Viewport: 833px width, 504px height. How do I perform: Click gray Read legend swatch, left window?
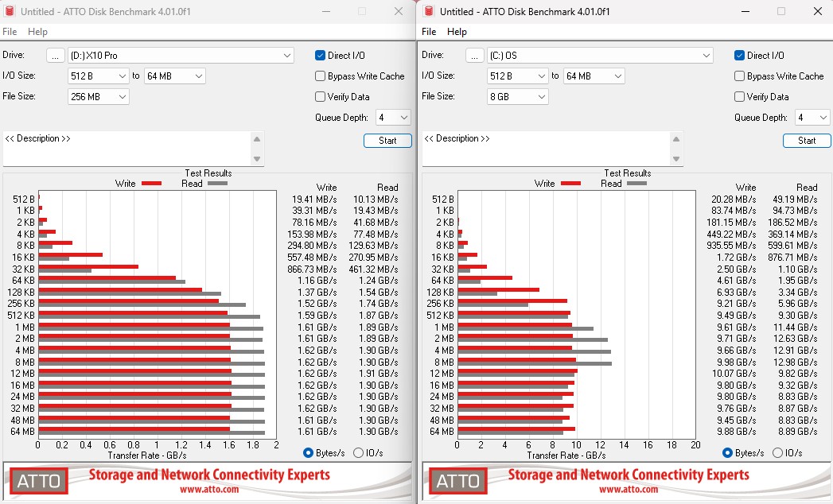tap(217, 183)
